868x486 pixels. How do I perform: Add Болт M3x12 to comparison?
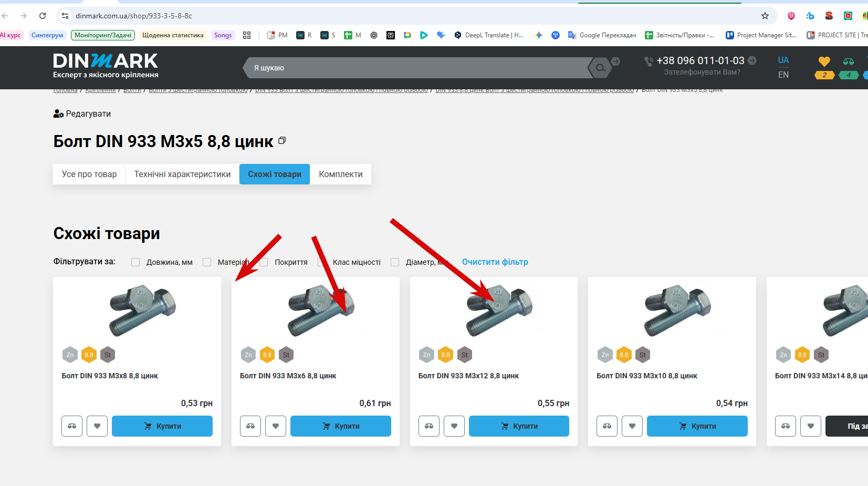point(429,426)
